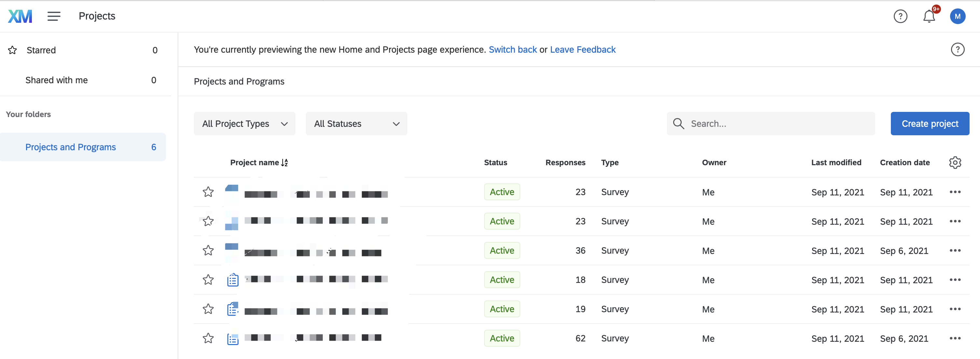Open the user account avatar menu

pyautogui.click(x=957, y=16)
